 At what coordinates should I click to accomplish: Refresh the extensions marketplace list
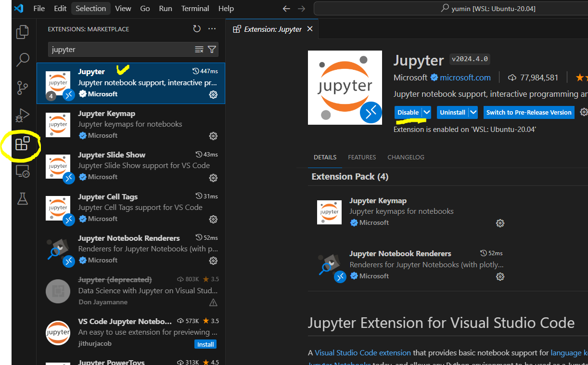click(x=197, y=29)
